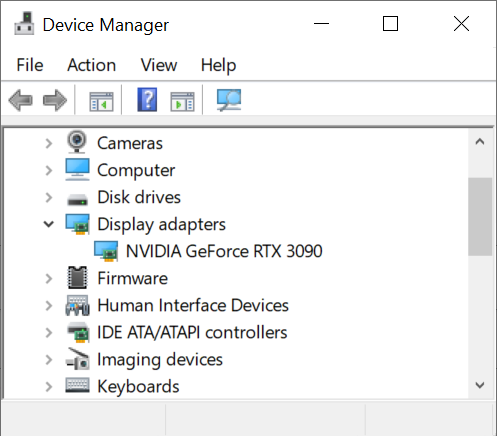Open the Action menu
This screenshot has height=436, width=497.
[x=92, y=65]
